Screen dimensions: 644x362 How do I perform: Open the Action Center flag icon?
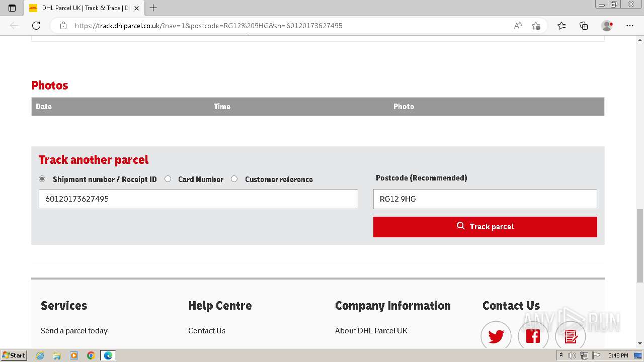coord(595,355)
